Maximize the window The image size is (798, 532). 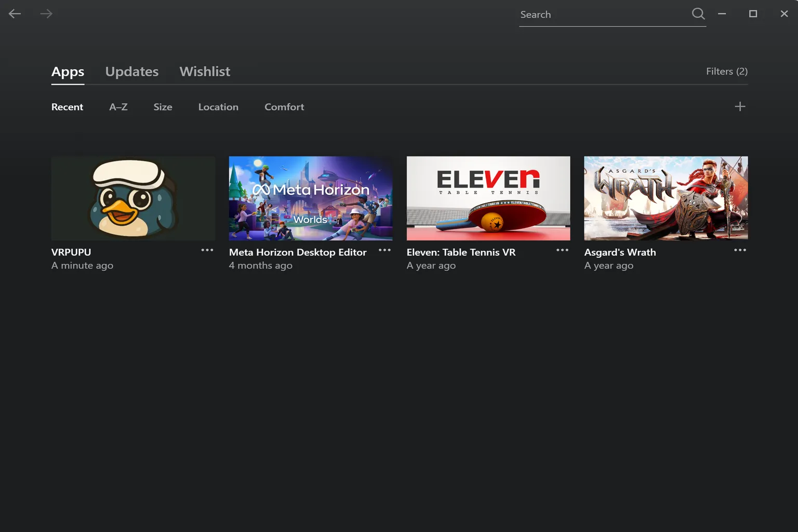click(x=753, y=14)
